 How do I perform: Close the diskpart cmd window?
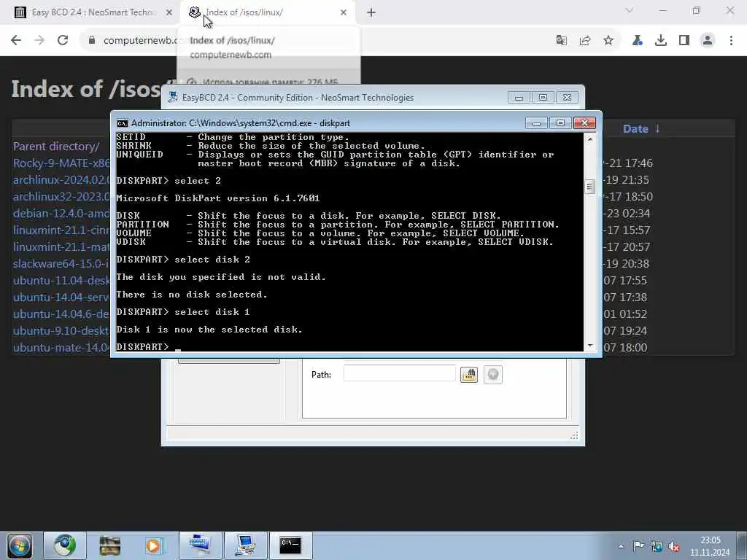point(584,123)
